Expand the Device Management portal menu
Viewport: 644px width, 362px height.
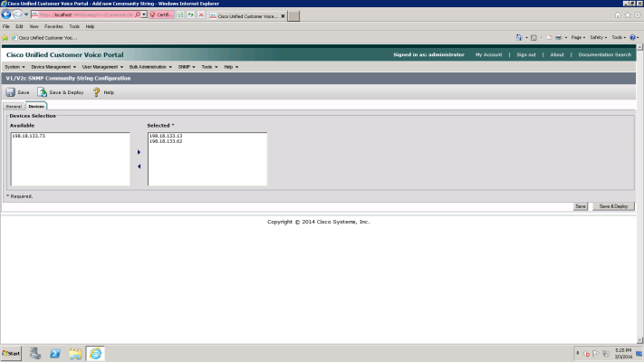53,67
